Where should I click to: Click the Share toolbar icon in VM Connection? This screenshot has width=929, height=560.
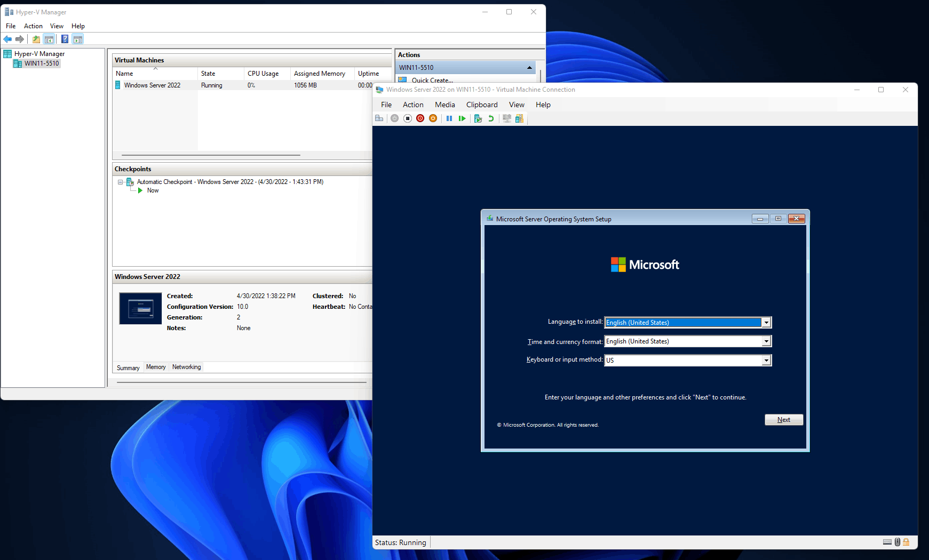click(x=519, y=118)
